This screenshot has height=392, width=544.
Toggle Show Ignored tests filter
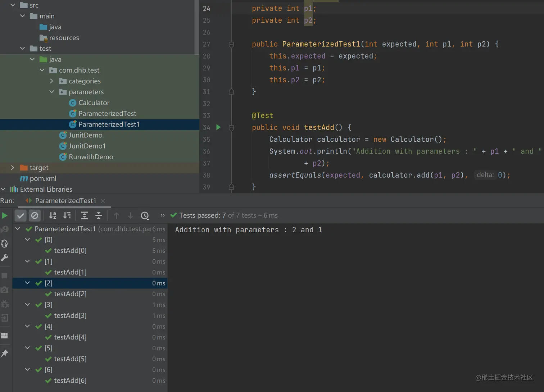pos(35,215)
